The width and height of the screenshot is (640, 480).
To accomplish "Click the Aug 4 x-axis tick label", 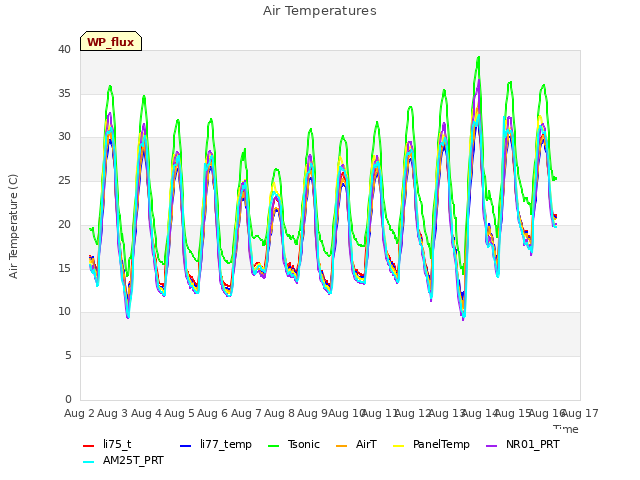I will (x=146, y=413).
